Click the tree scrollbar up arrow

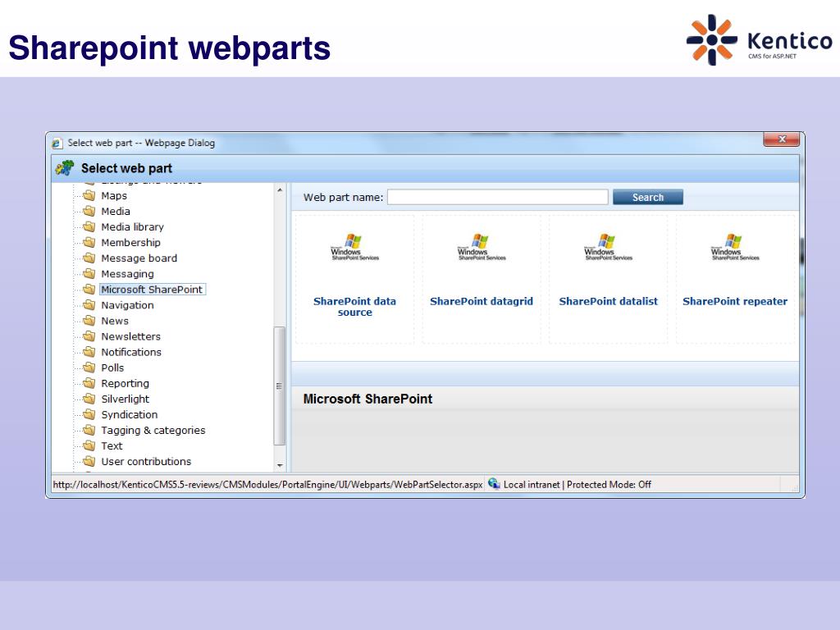[280, 190]
